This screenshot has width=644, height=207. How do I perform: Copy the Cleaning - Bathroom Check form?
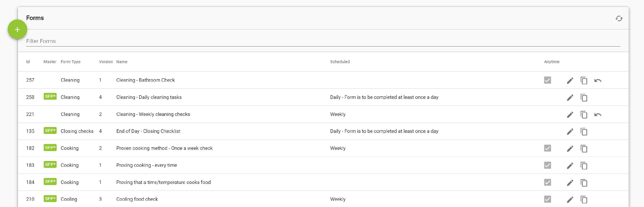pos(583,80)
